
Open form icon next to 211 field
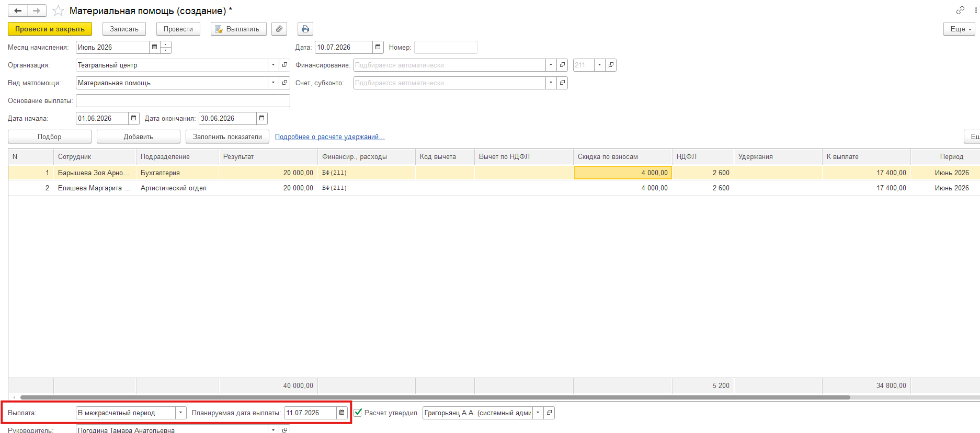[x=611, y=65]
